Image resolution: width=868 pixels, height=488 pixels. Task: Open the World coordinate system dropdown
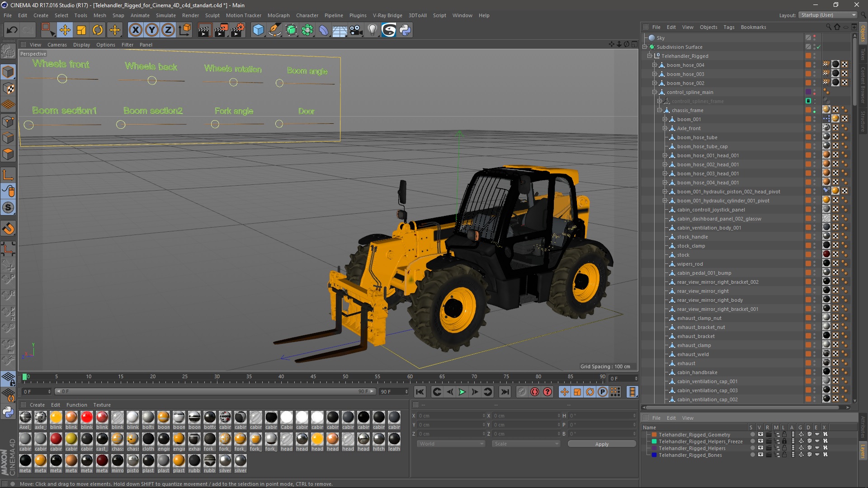(450, 444)
